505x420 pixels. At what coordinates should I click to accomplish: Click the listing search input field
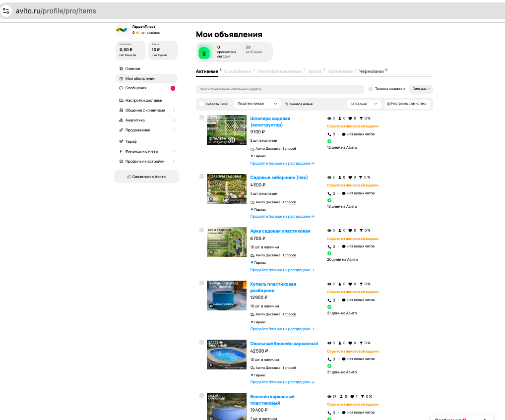[280, 89]
